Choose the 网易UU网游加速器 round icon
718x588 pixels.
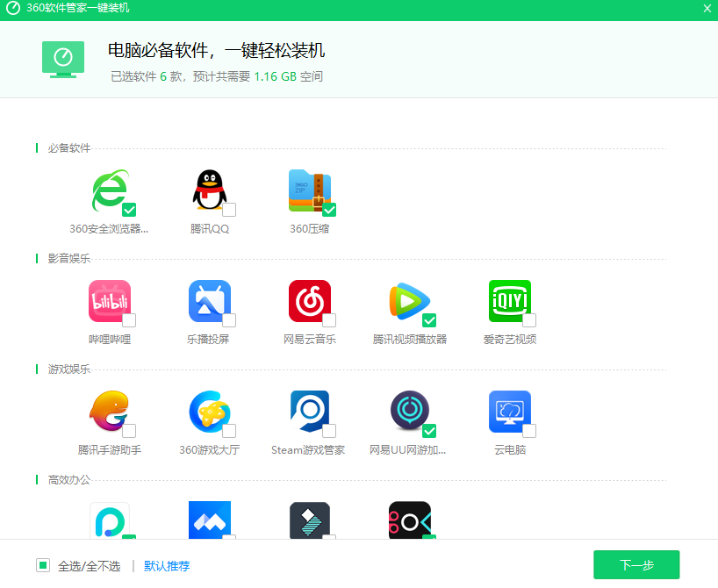(409, 411)
